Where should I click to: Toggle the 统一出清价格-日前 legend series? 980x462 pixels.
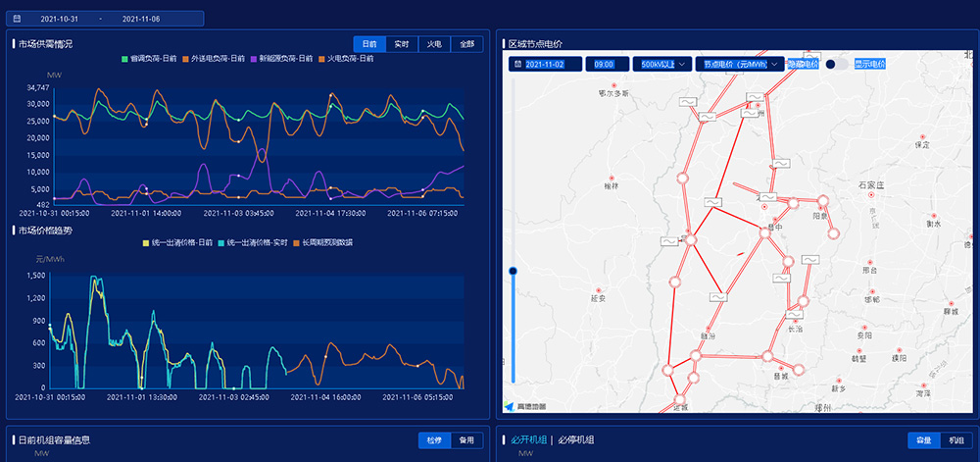point(177,242)
